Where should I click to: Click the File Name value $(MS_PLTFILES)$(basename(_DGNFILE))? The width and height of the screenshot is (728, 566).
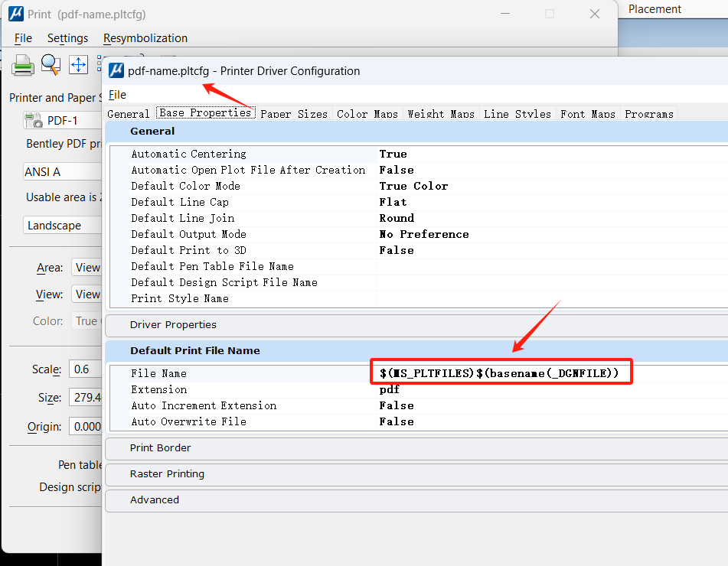[x=499, y=373]
